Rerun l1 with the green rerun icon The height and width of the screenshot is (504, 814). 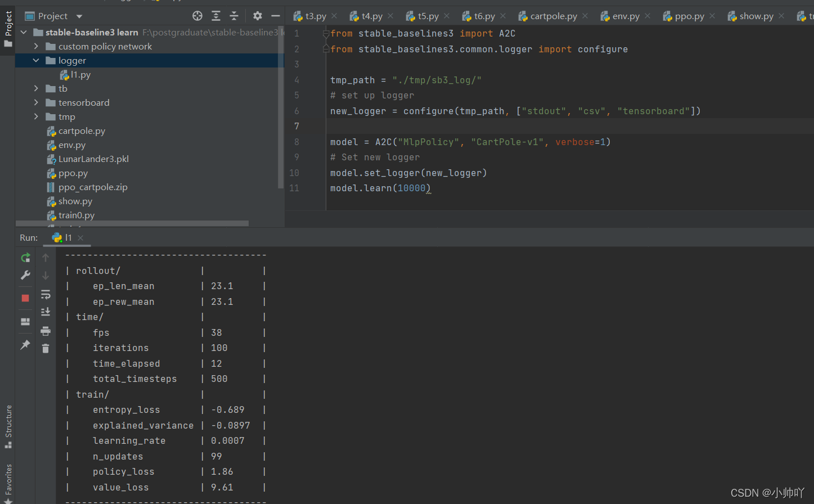pos(25,258)
